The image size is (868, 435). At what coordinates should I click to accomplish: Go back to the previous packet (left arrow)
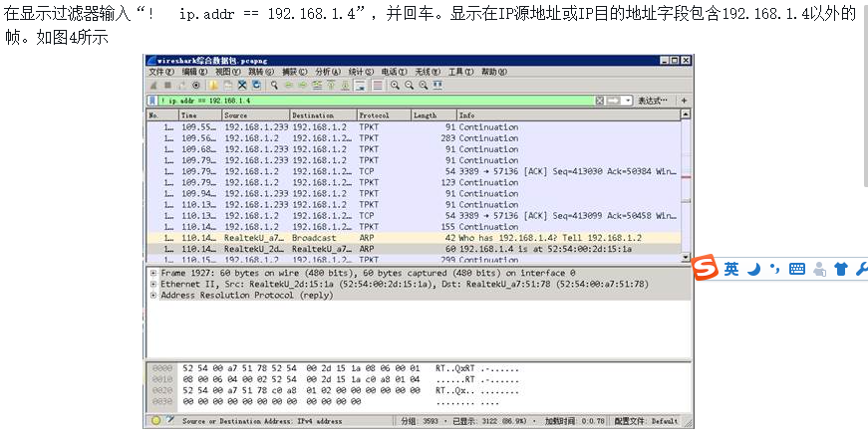tap(288, 86)
